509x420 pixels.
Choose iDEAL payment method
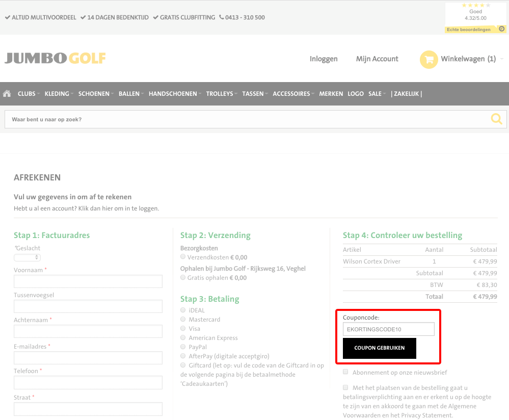[x=183, y=310]
